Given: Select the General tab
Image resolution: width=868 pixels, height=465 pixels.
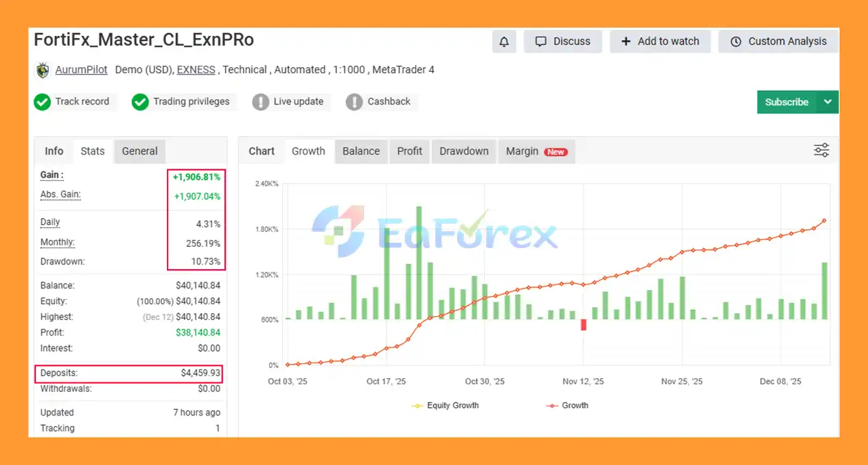Looking at the screenshot, I should click(140, 151).
